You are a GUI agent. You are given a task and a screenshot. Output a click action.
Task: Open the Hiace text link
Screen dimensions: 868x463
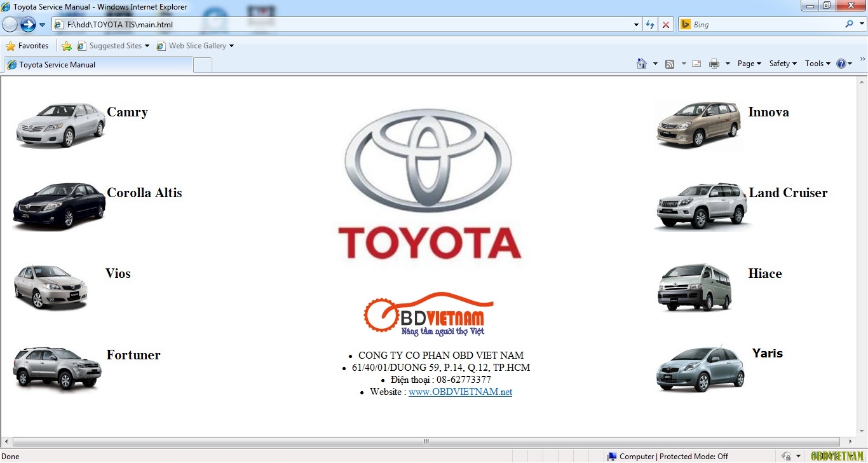tap(765, 273)
